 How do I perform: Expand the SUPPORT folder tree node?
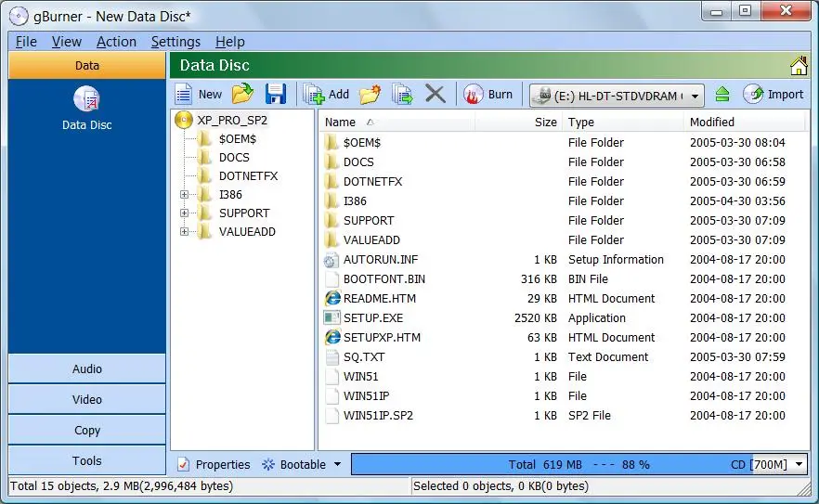[185, 213]
